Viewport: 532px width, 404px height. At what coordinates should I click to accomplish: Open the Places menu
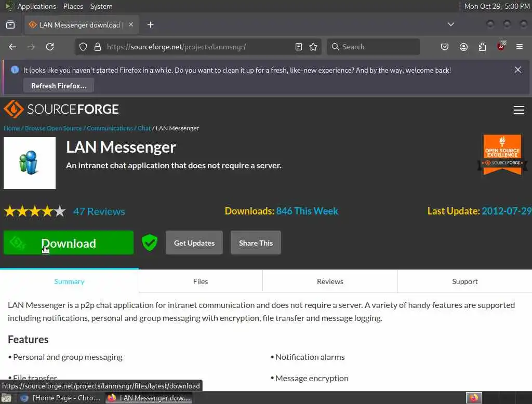click(x=73, y=6)
